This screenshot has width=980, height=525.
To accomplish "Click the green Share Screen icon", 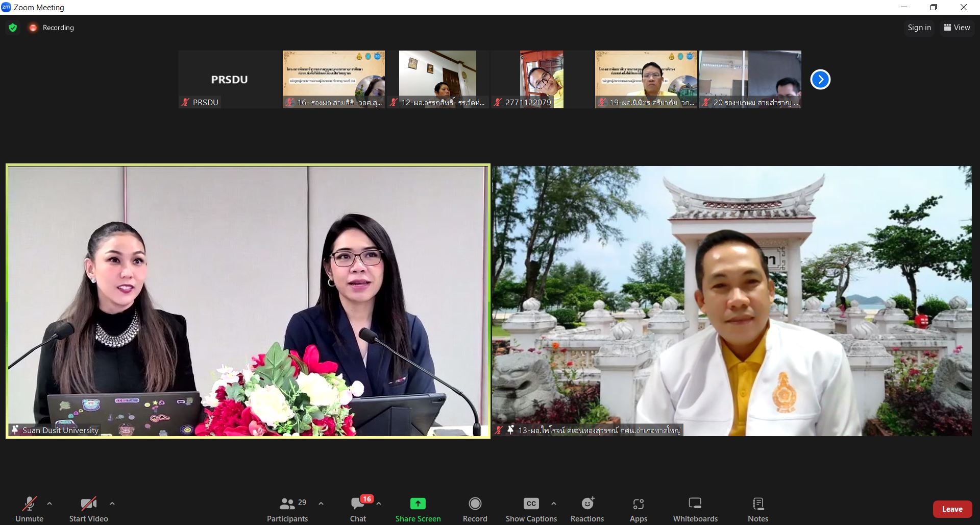I will tap(418, 504).
